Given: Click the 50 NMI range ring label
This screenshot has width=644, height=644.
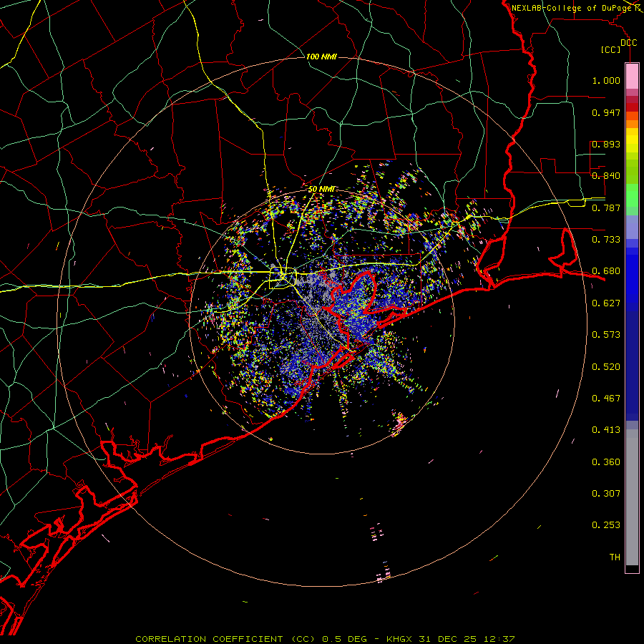Looking at the screenshot, I should coord(321,190).
